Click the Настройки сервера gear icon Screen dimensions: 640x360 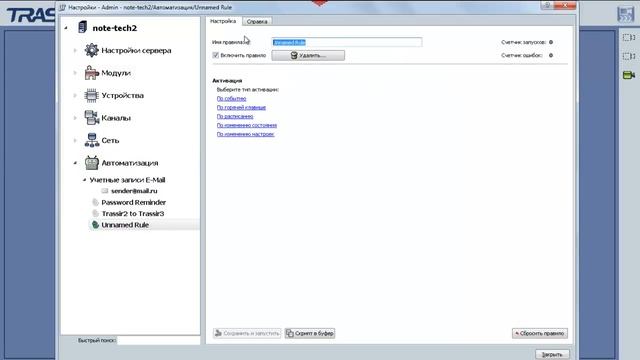pyautogui.click(x=91, y=50)
